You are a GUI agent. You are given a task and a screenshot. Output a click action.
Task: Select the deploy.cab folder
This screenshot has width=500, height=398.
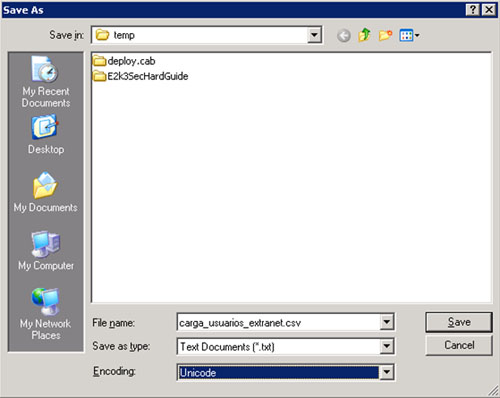(124, 61)
